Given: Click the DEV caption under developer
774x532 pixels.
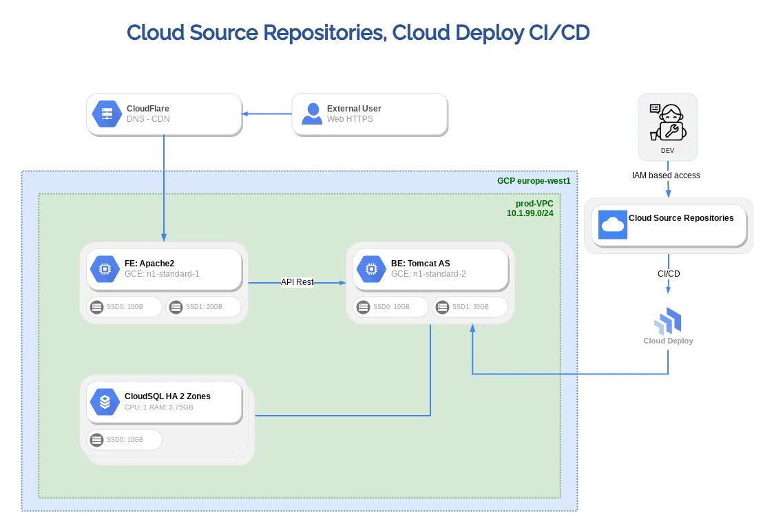Looking at the screenshot, I should pyautogui.click(x=667, y=151).
